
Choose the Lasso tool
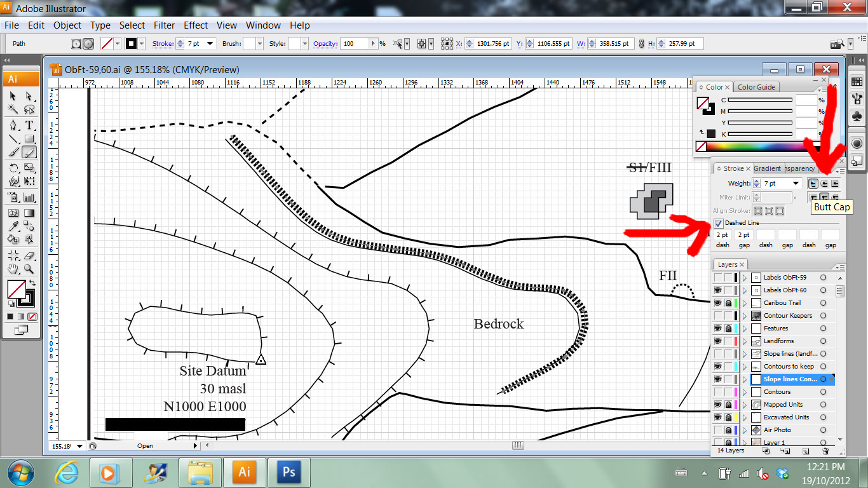[x=29, y=110]
